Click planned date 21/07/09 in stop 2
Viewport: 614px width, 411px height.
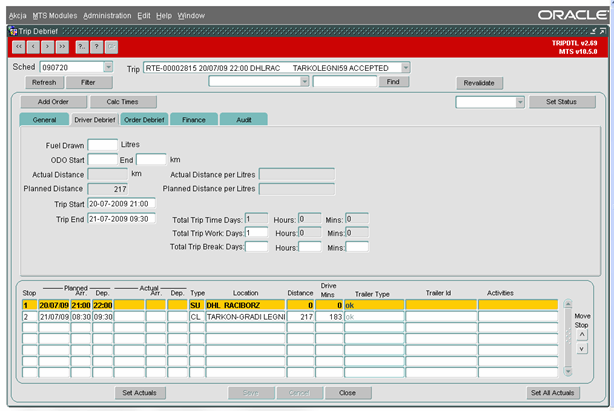pyautogui.click(x=54, y=317)
